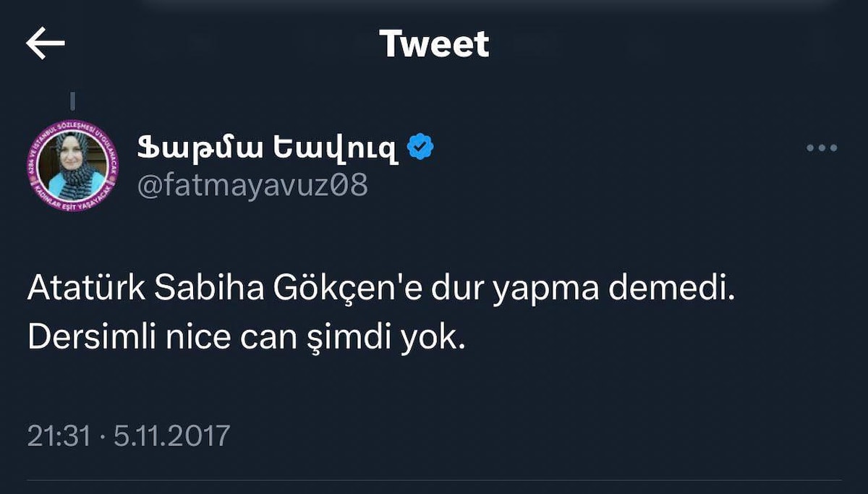Click the blue verified badge
The image size is (868, 494).
pyautogui.click(x=420, y=148)
